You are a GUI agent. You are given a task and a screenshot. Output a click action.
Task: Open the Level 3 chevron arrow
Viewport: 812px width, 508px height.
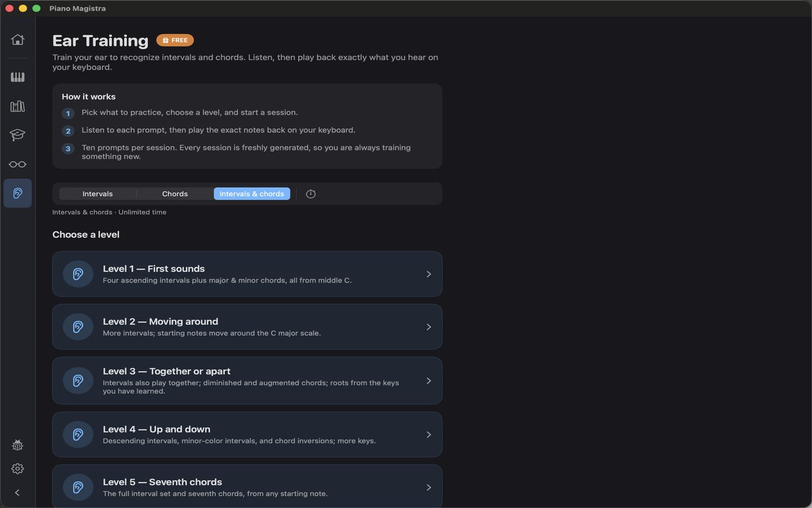[x=429, y=381]
